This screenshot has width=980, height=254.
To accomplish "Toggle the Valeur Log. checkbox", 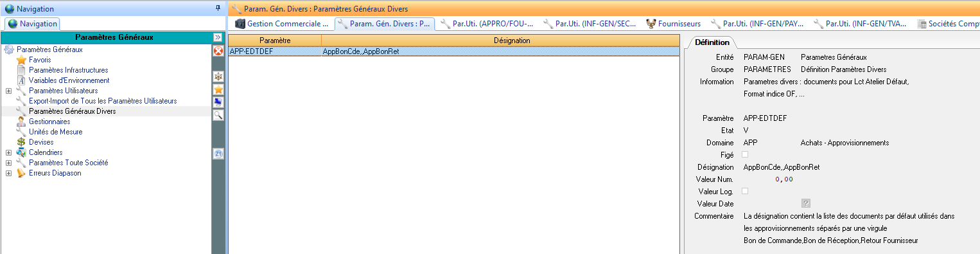I will [x=745, y=191].
